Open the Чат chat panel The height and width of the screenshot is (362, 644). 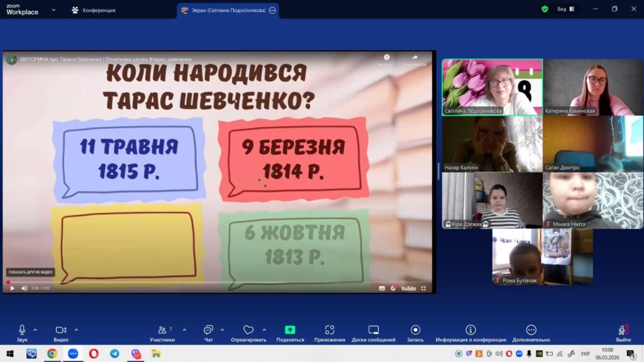point(208,330)
